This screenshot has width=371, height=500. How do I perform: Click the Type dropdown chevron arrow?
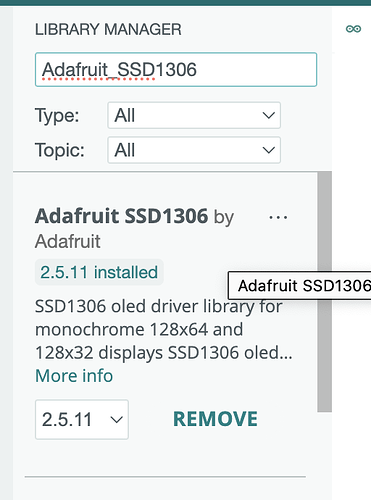(269, 115)
